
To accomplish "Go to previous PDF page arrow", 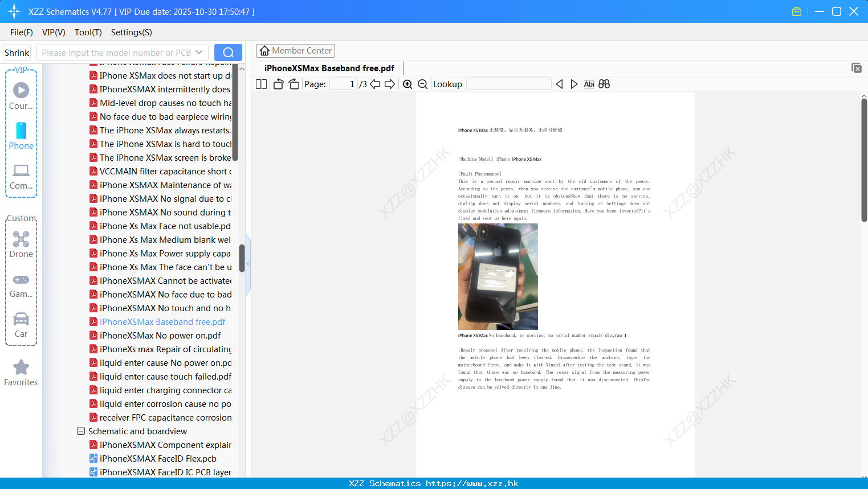I will pyautogui.click(x=375, y=84).
